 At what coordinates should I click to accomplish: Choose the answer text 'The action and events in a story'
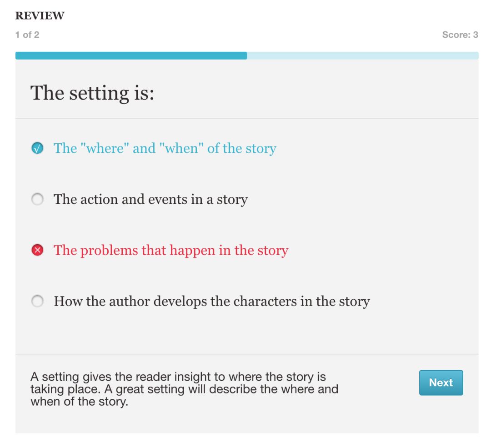click(x=150, y=200)
